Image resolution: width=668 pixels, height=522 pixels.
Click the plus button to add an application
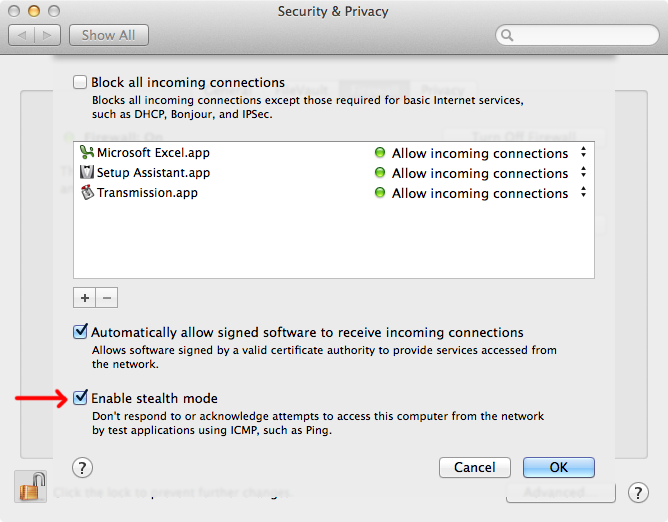click(85, 297)
